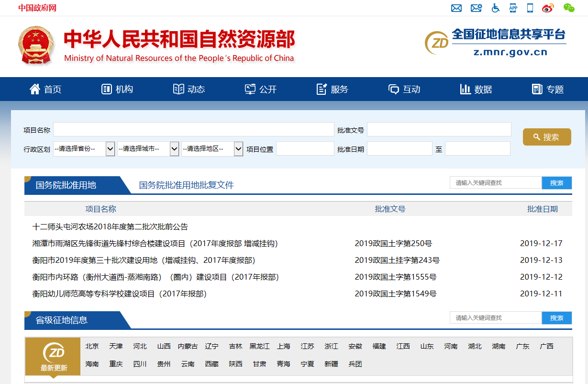Click the 项目名称 input field
The image size is (588, 384).
click(194, 129)
